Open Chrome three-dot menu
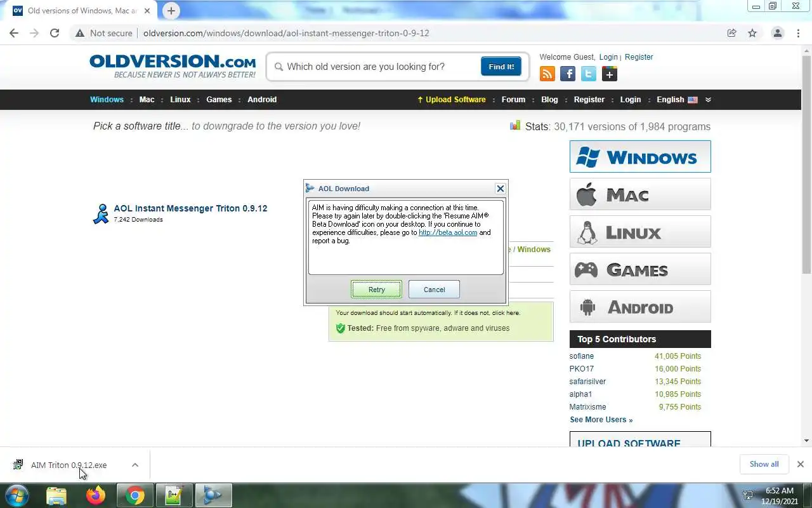This screenshot has height=508, width=812. [798, 33]
